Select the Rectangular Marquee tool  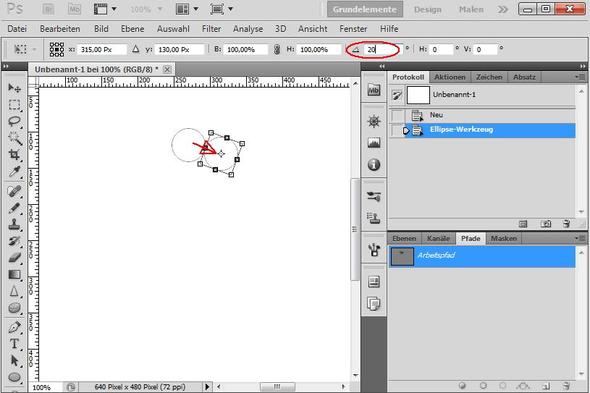click(14, 105)
